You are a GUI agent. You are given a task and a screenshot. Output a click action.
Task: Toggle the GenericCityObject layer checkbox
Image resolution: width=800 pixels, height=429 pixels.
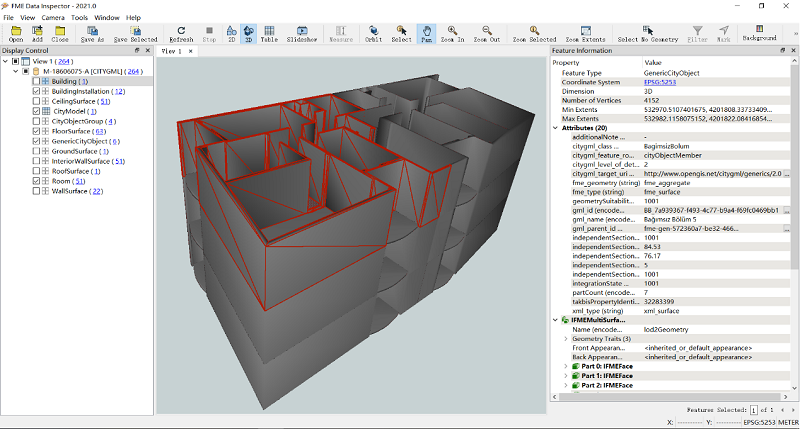[x=36, y=141]
